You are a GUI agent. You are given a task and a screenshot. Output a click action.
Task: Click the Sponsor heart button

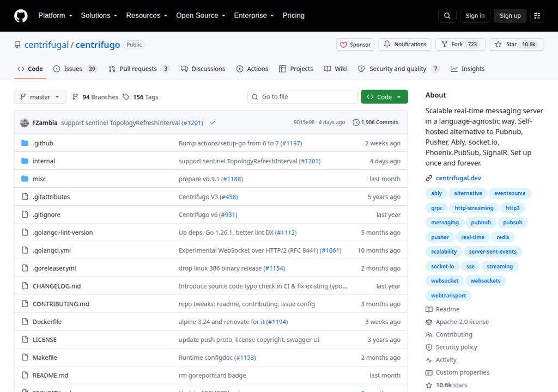point(355,45)
